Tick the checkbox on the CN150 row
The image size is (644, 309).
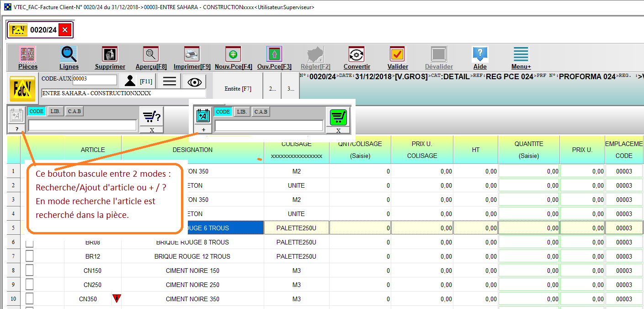point(29,271)
